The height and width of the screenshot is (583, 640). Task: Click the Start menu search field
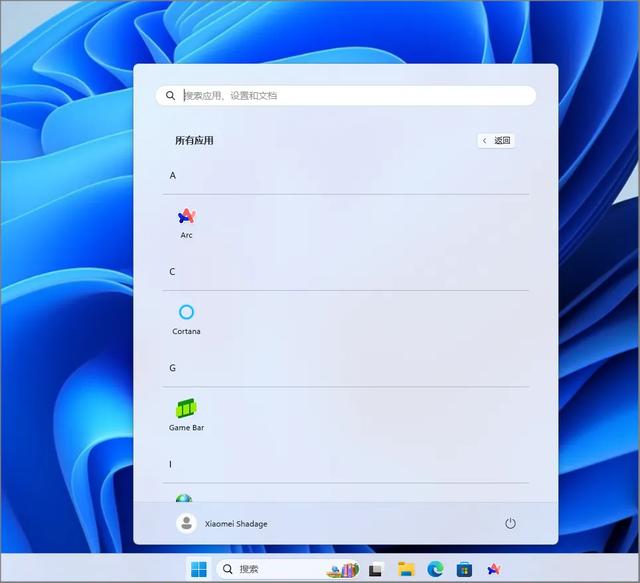pos(346,96)
